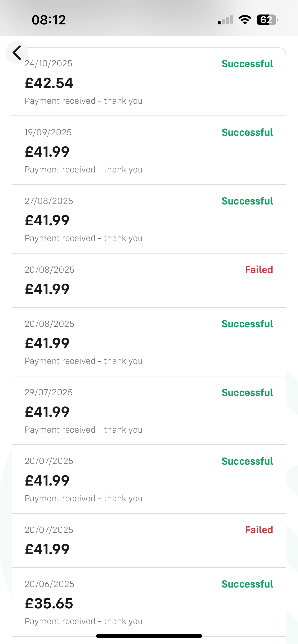
Task: Tap Successful status on 19/09/2025 payment
Action: click(247, 132)
